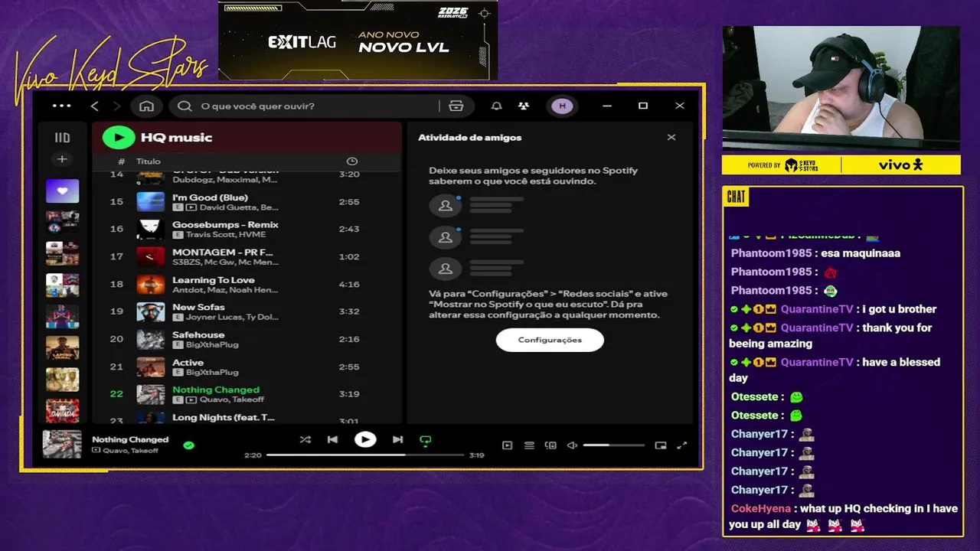
Task: Sort by the # column header
Action: pos(121,161)
